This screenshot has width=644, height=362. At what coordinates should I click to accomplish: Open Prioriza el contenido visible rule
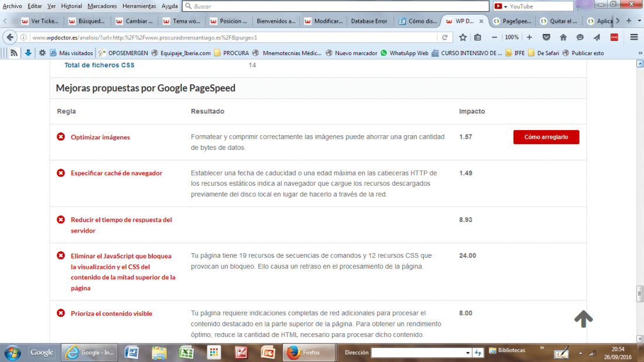(111, 313)
